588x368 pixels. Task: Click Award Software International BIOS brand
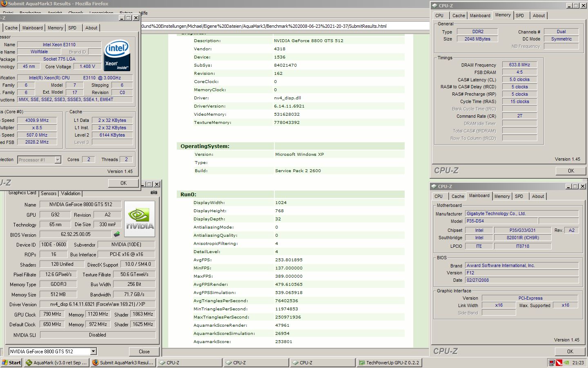(x=522, y=265)
